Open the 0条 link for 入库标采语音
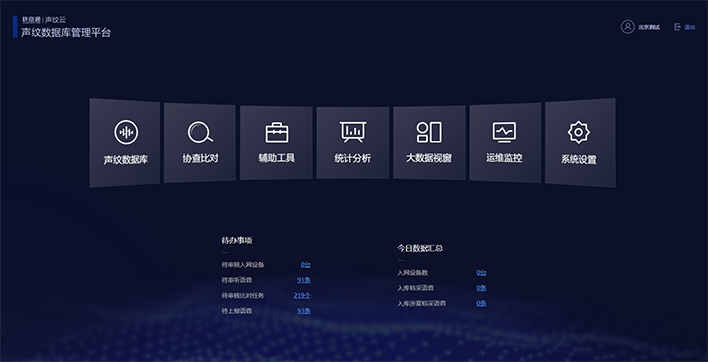Viewport: 708px width, 362px height. point(481,288)
